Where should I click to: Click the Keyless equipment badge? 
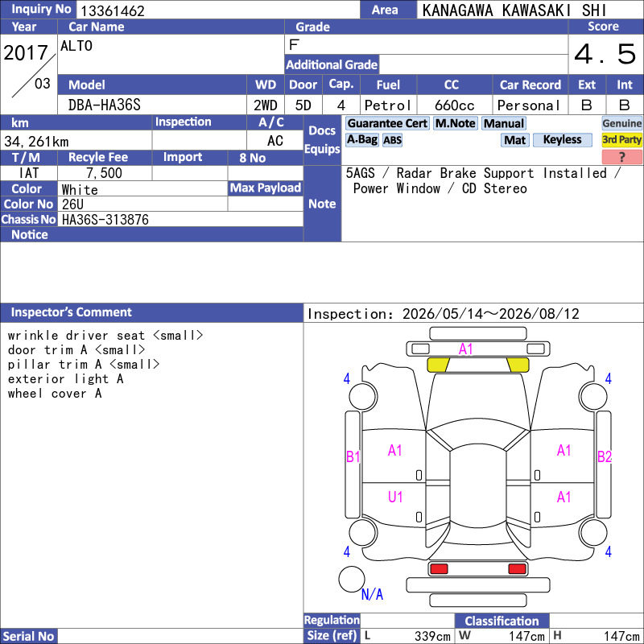pyautogui.click(x=562, y=140)
